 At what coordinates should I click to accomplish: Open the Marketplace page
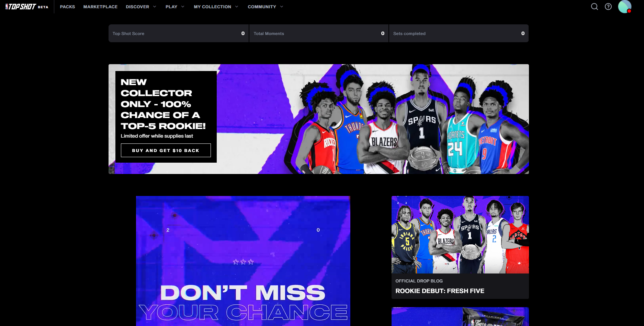click(x=100, y=7)
